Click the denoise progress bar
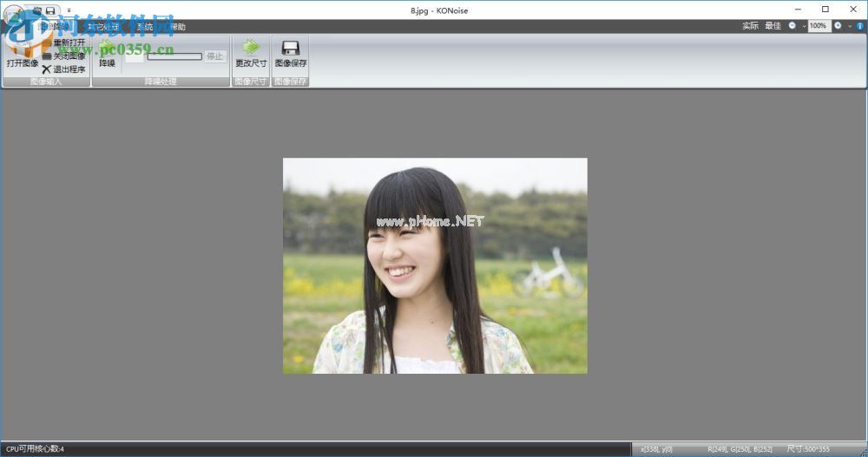 pyautogui.click(x=174, y=56)
